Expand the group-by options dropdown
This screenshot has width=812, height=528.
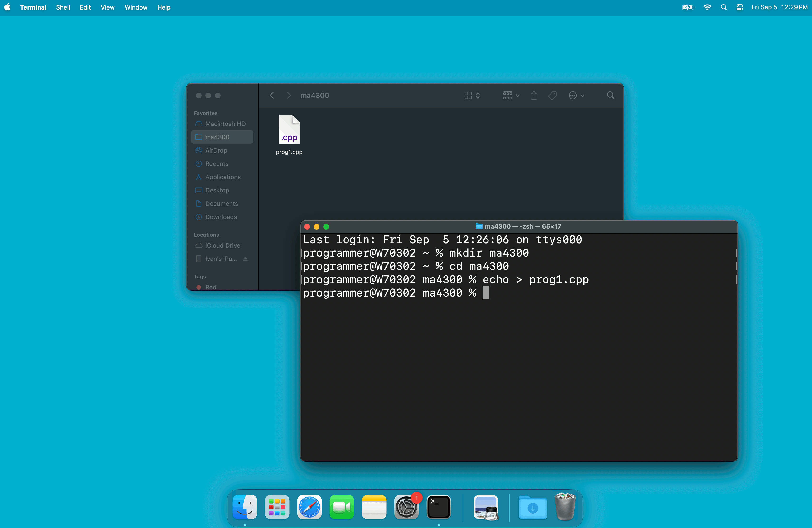pyautogui.click(x=511, y=96)
